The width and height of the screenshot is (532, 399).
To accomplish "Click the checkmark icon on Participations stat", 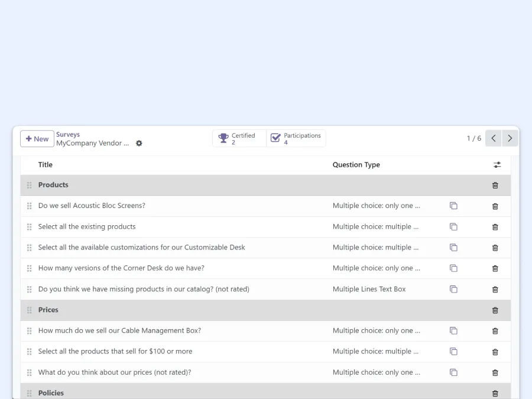I will pyautogui.click(x=275, y=138).
